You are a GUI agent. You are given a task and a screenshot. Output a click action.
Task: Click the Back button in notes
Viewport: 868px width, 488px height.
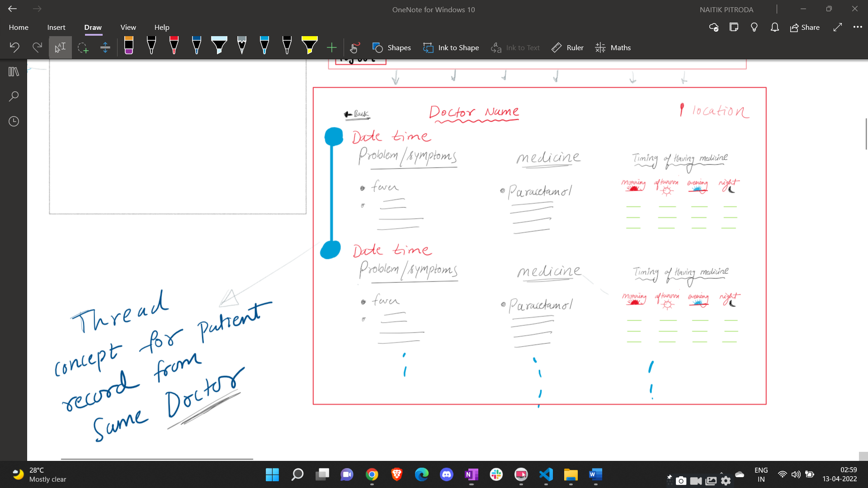coord(357,113)
